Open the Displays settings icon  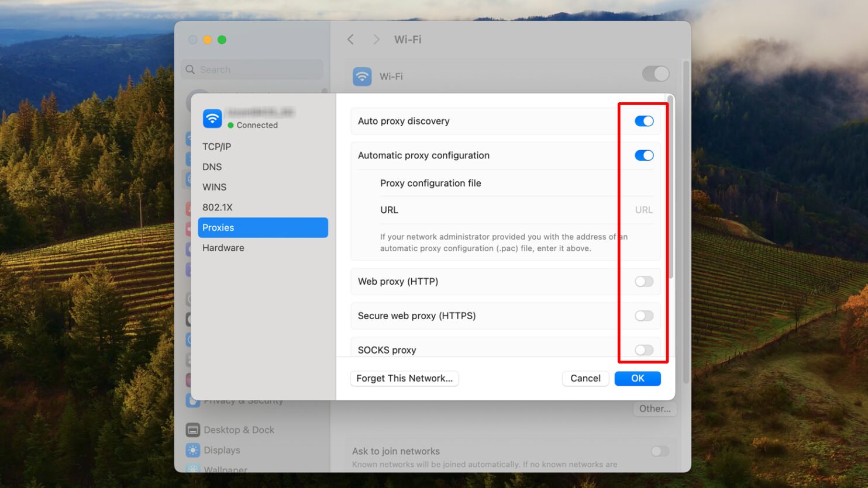[193, 450]
